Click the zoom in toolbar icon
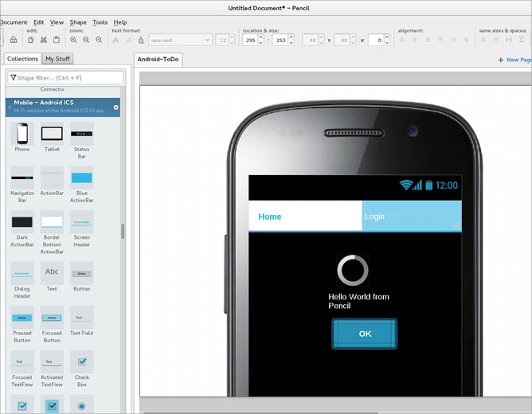Image resolution: width=532 pixels, height=414 pixels. coord(73,39)
